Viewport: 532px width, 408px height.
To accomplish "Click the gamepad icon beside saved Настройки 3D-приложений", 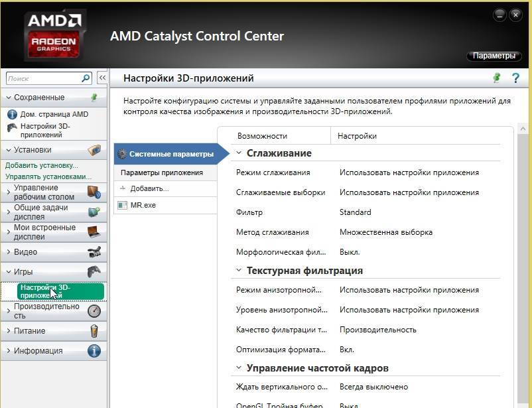I will 12,127.
